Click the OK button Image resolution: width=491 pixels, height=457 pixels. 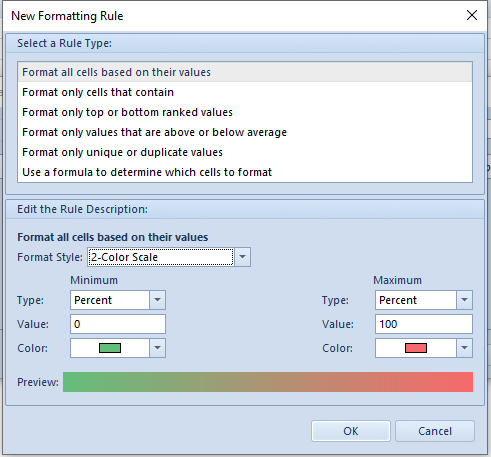point(351,431)
